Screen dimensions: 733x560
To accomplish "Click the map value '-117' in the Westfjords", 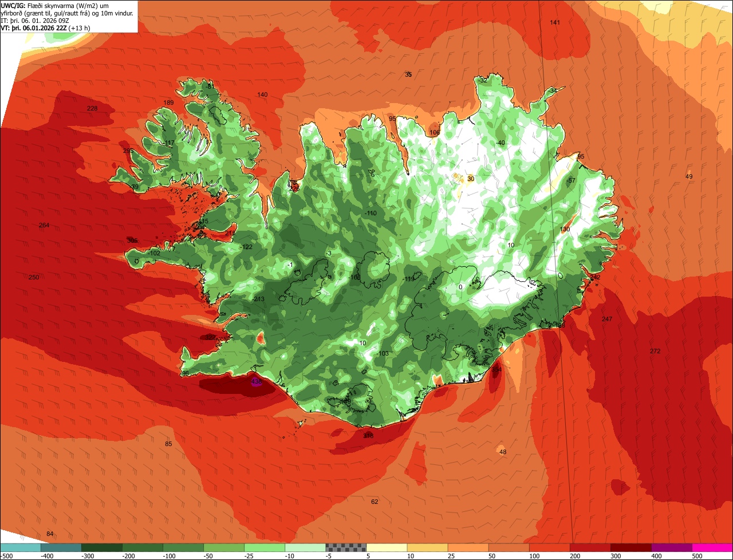I will 168,143.
